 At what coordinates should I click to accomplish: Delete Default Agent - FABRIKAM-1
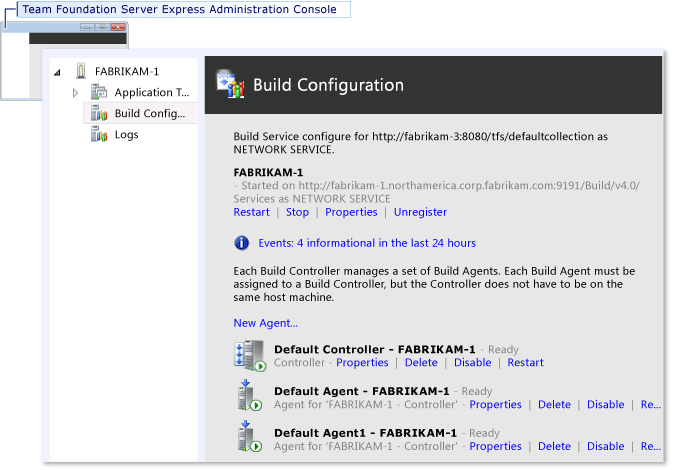coord(555,405)
